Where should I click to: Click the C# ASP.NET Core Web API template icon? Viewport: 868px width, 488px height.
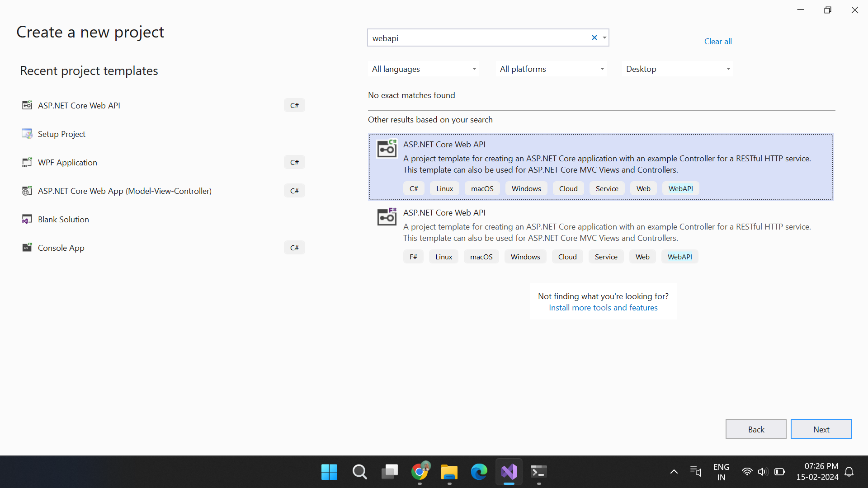coord(387,149)
